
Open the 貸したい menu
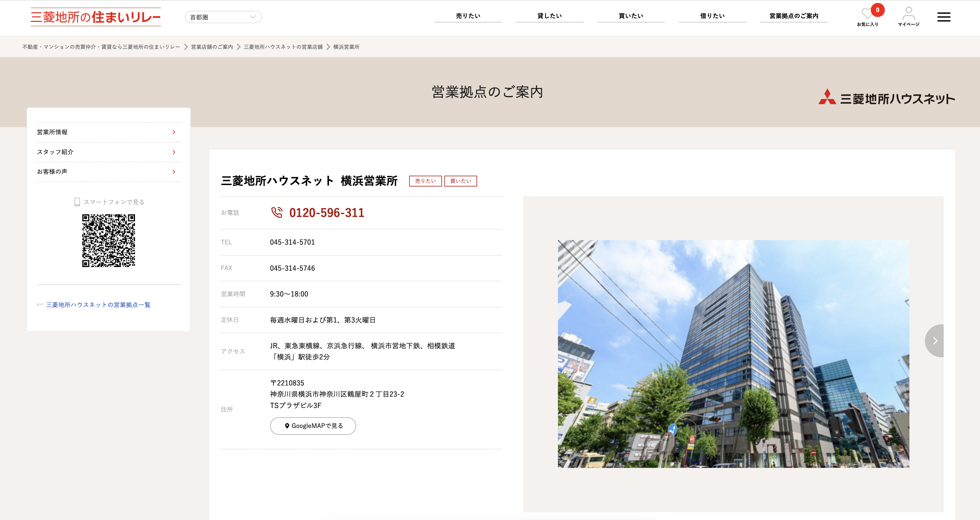click(x=549, y=16)
